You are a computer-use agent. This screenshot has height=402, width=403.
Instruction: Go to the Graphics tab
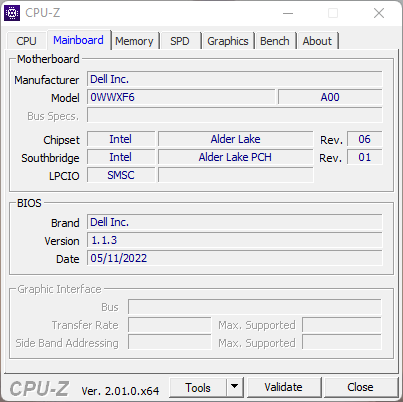[228, 41]
